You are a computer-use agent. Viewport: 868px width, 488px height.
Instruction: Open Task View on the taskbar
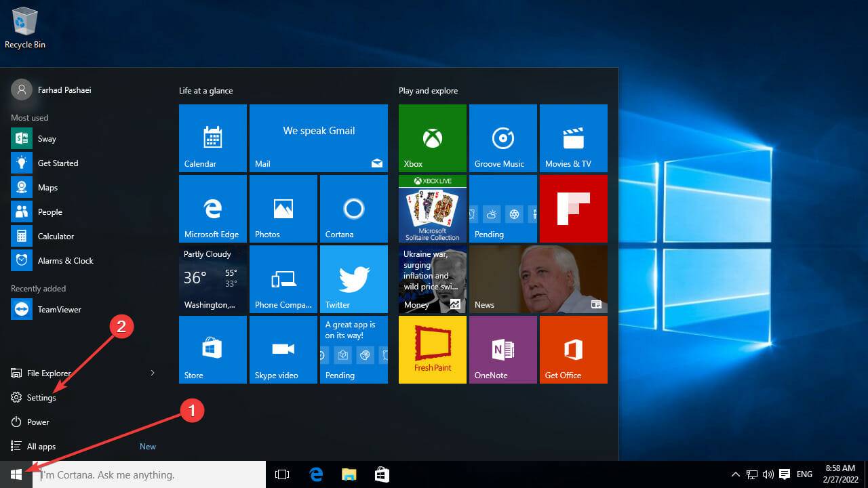point(281,474)
